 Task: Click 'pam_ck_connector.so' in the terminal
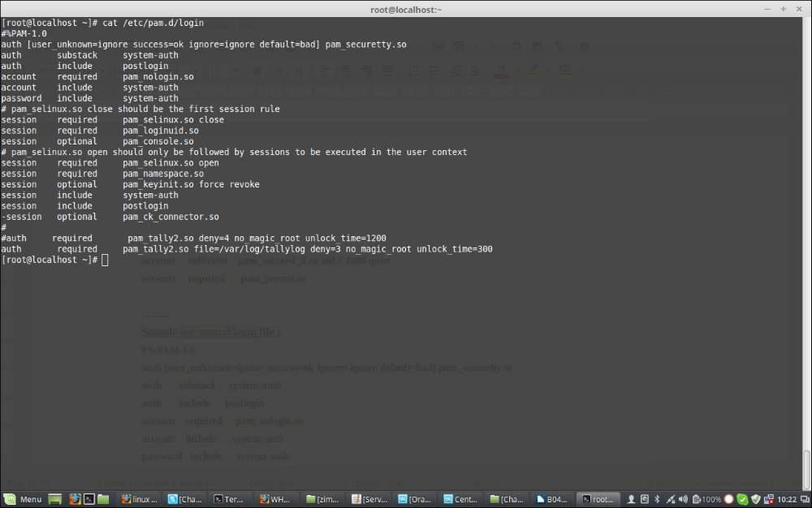pos(171,216)
